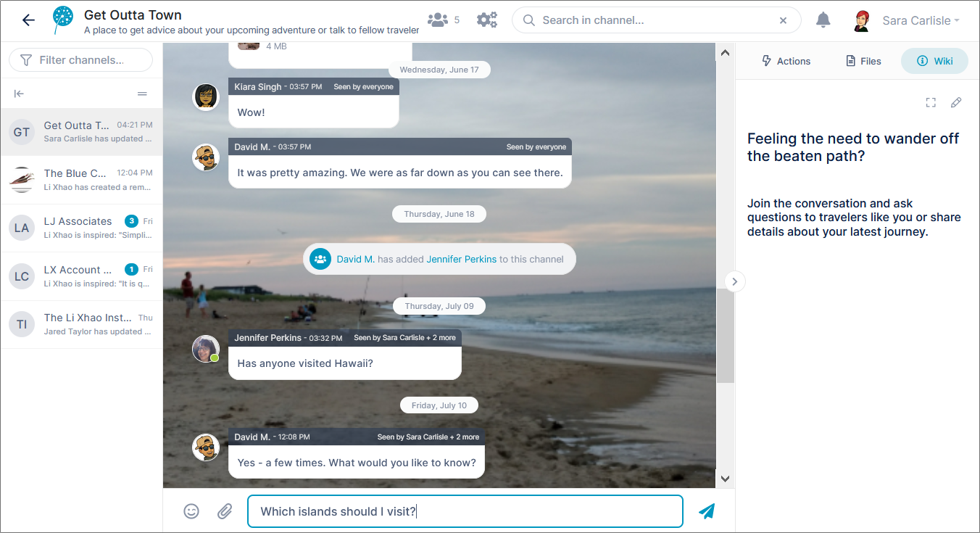The height and width of the screenshot is (533, 980).
Task: Edit the wiki with the pencil icon
Action: point(956,103)
